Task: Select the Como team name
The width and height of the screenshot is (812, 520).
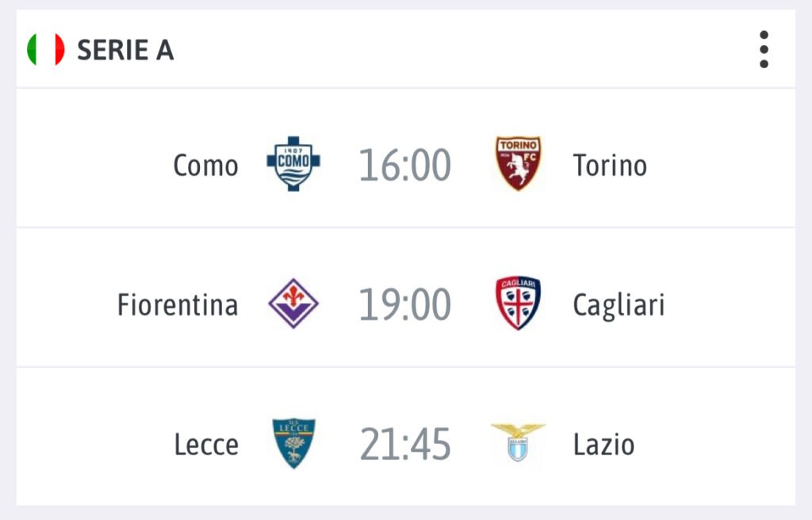Action: (205, 166)
